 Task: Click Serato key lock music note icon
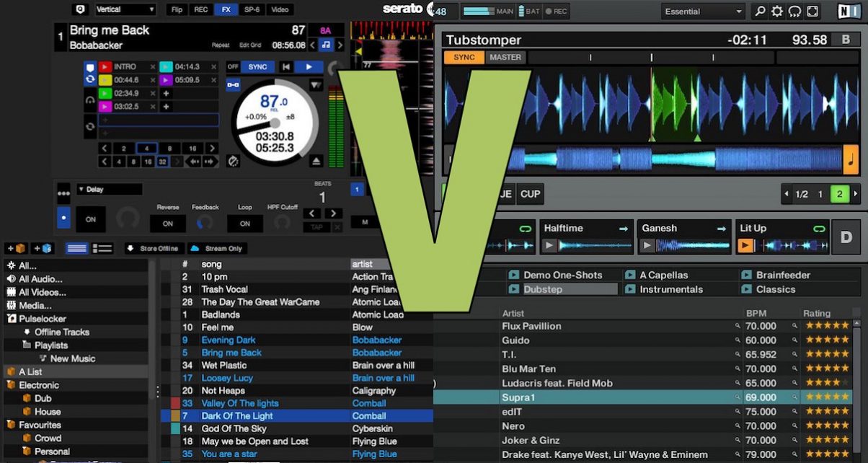coord(326,45)
